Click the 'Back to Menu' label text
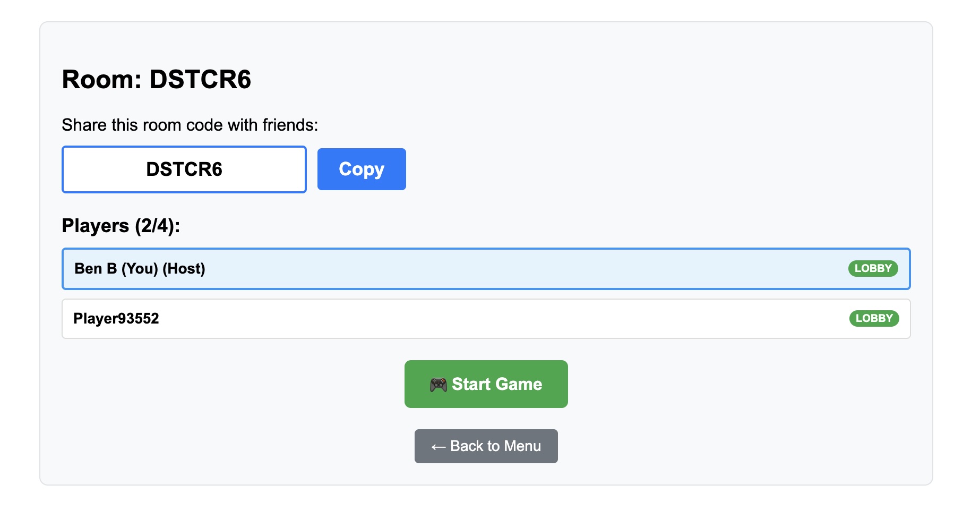Image resolution: width=980 pixels, height=510 pixels. coord(495,446)
